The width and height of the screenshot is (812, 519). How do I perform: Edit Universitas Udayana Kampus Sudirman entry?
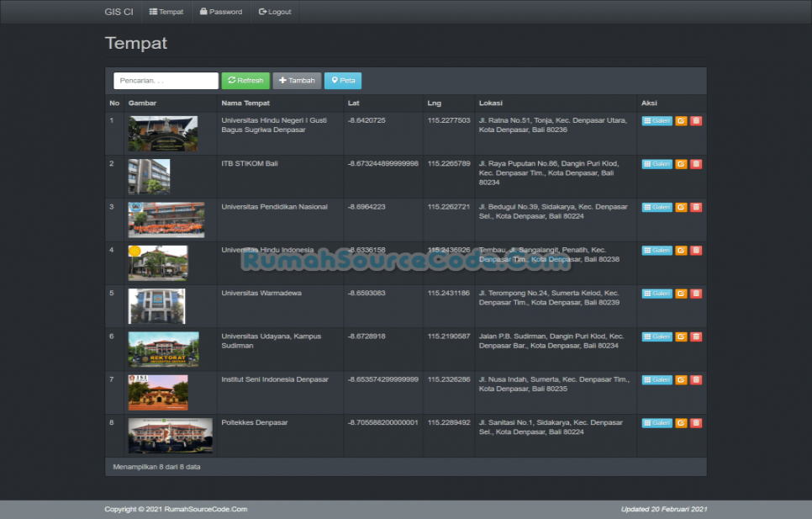(681, 336)
